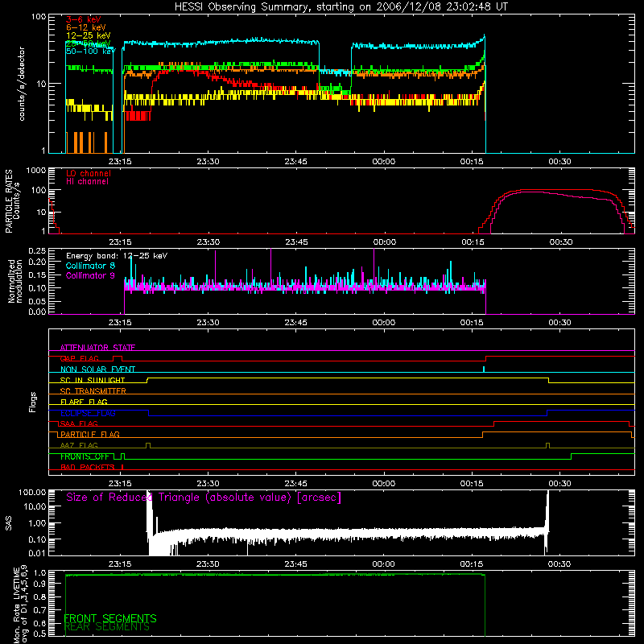Click the 00:15 tick label under the SAS plot
644x644 pixels.
(x=472, y=564)
